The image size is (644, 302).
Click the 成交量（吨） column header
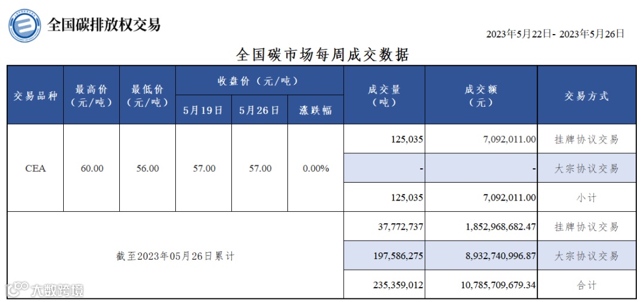[x=384, y=96]
